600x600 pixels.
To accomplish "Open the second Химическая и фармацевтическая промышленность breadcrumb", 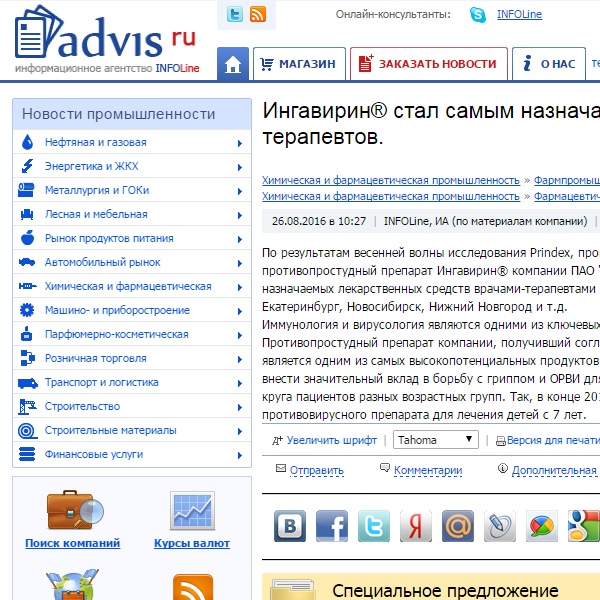I will (391, 196).
